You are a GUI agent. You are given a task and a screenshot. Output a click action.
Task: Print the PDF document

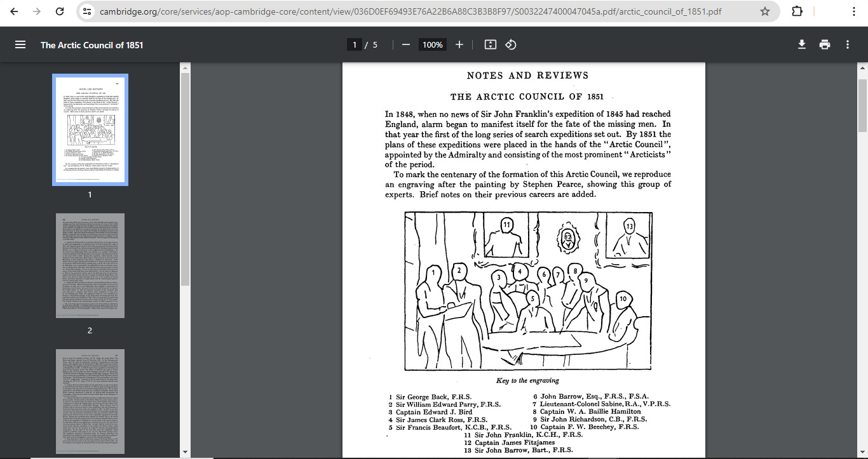[x=825, y=44]
